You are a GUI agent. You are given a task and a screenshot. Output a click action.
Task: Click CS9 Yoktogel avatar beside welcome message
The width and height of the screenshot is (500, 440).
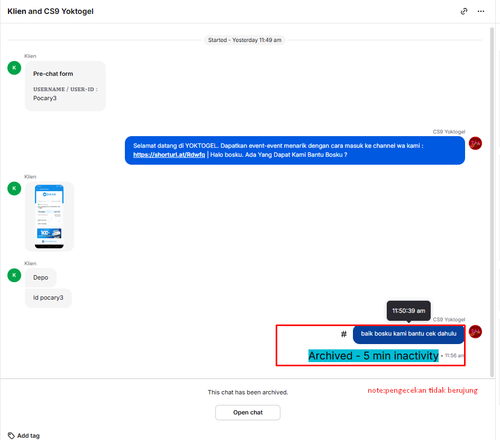point(475,143)
